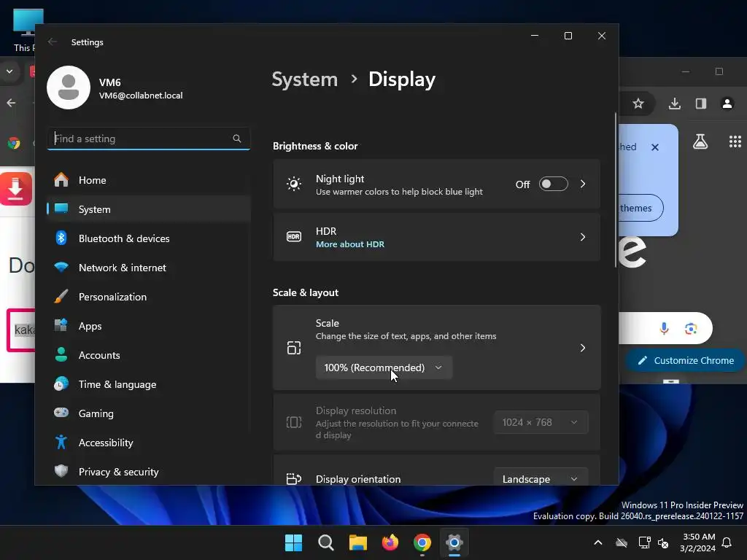This screenshot has height=560, width=747.
Task: Click the Night light sun icon
Action: 294,184
